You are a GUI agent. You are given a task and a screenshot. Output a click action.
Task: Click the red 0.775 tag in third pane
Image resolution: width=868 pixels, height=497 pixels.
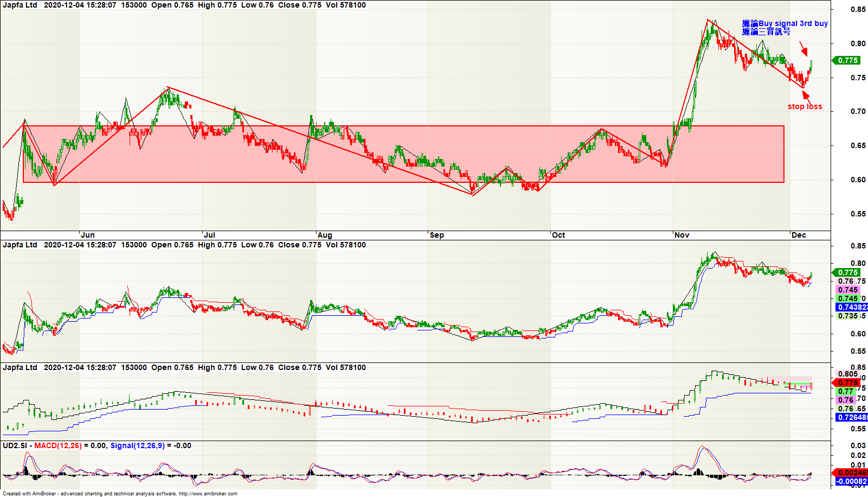[847, 383]
